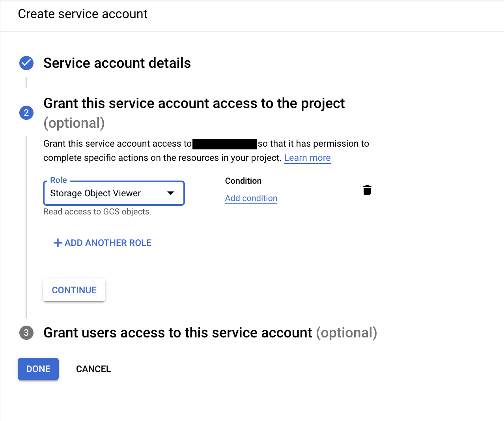
Task: Click the blue checkmark step one icon
Action: (26, 63)
